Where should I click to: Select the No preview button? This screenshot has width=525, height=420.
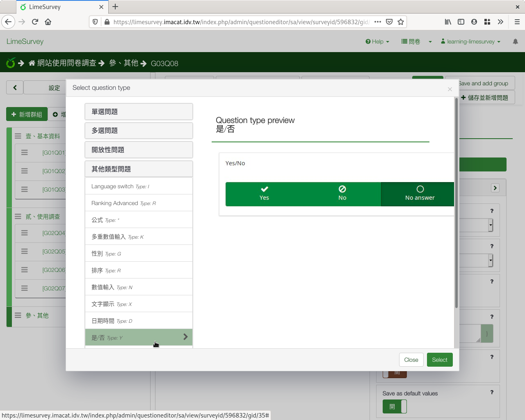click(x=342, y=194)
